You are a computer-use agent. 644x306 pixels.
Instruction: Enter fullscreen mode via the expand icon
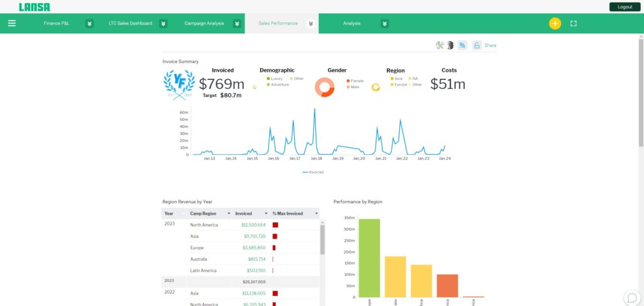tap(574, 23)
